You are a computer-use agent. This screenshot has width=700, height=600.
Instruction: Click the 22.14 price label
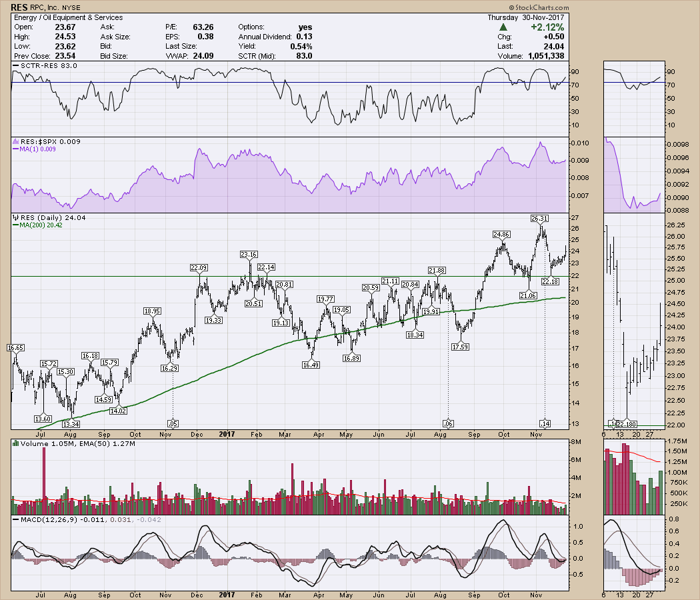click(x=266, y=267)
